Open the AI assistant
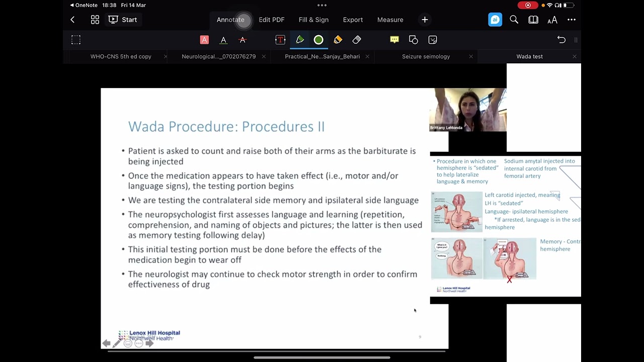The width and height of the screenshot is (644, 362). pyautogui.click(x=495, y=20)
